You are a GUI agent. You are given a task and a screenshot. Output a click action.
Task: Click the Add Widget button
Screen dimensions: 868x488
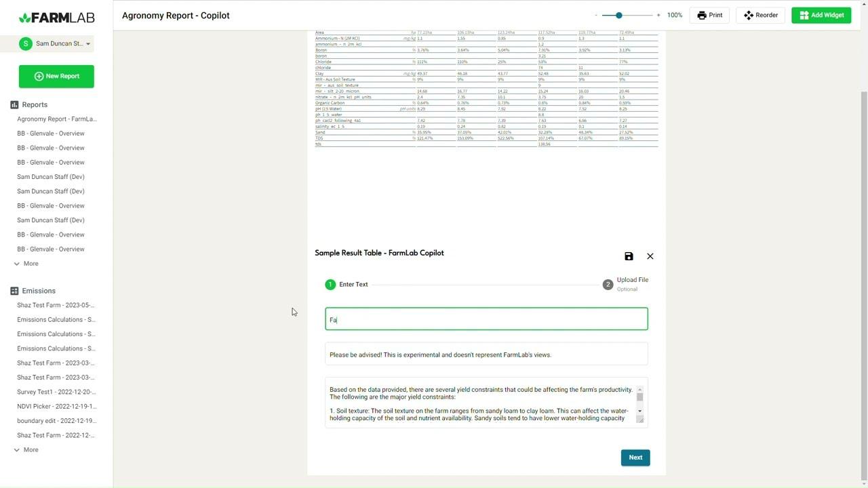tap(821, 15)
